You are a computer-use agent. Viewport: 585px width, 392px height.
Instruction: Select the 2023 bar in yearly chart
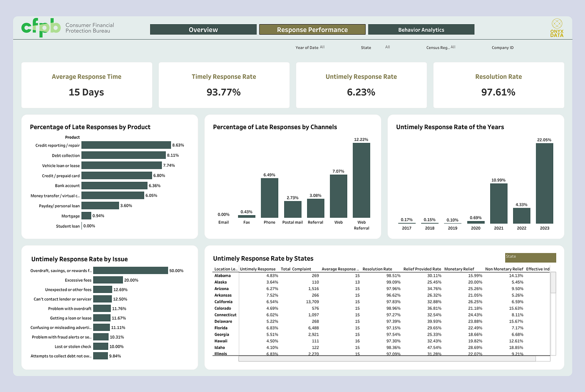[x=544, y=183]
